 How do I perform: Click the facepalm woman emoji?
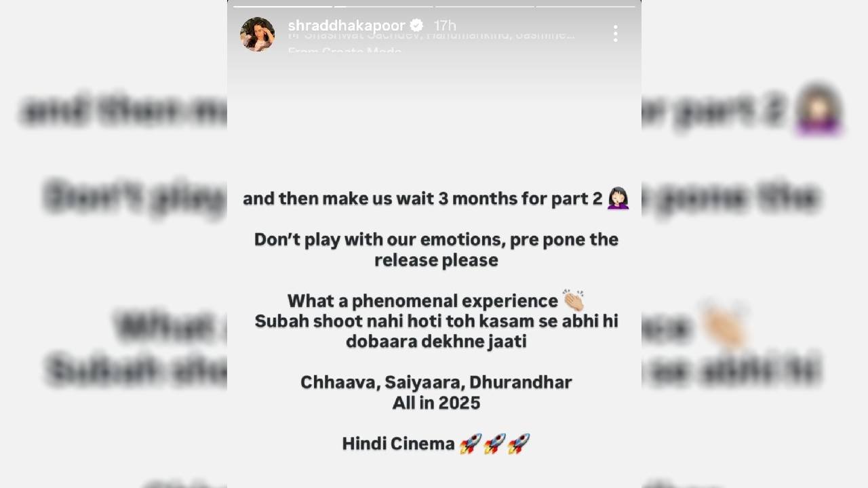[x=618, y=199]
